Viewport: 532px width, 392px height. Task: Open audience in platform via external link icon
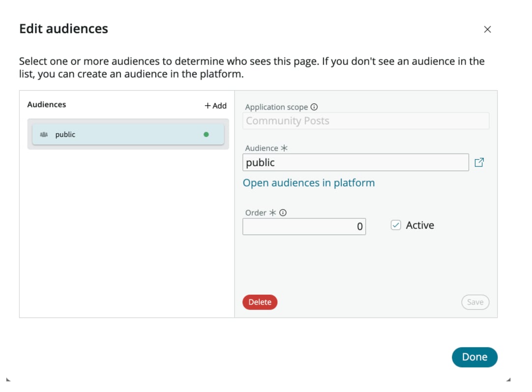click(x=479, y=162)
